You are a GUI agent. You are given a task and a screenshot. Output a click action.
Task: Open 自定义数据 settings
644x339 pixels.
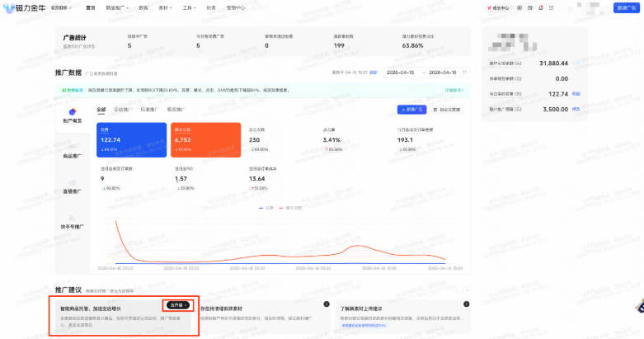(447, 110)
